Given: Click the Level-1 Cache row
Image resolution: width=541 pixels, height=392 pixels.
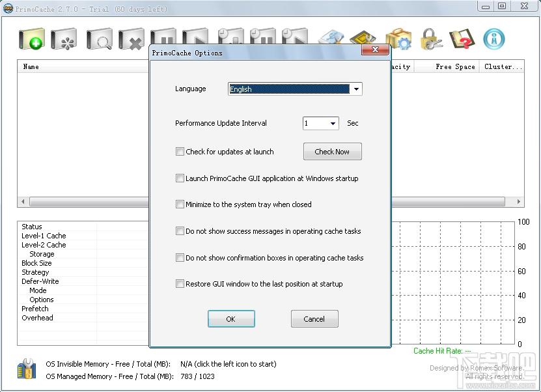Looking at the screenshot, I should coord(83,236).
